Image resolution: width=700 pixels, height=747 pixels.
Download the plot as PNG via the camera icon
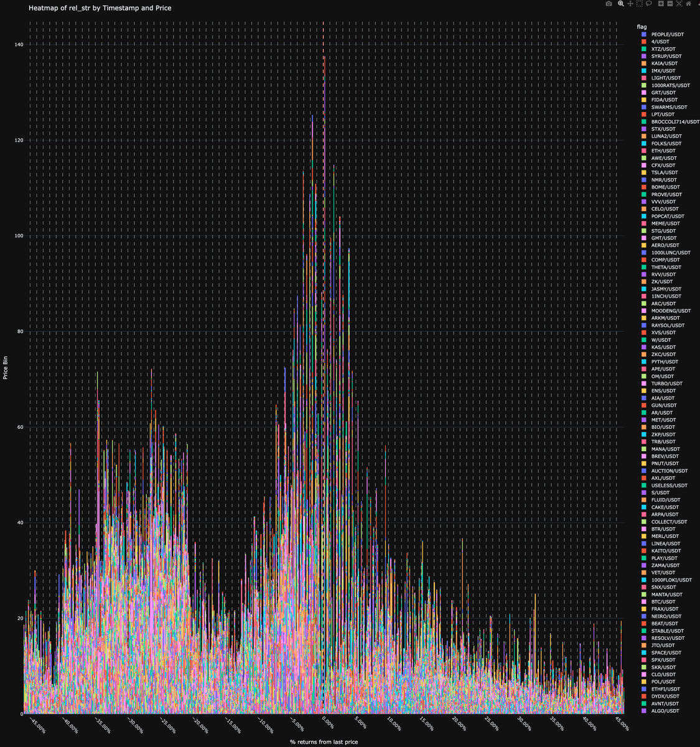pos(609,4)
